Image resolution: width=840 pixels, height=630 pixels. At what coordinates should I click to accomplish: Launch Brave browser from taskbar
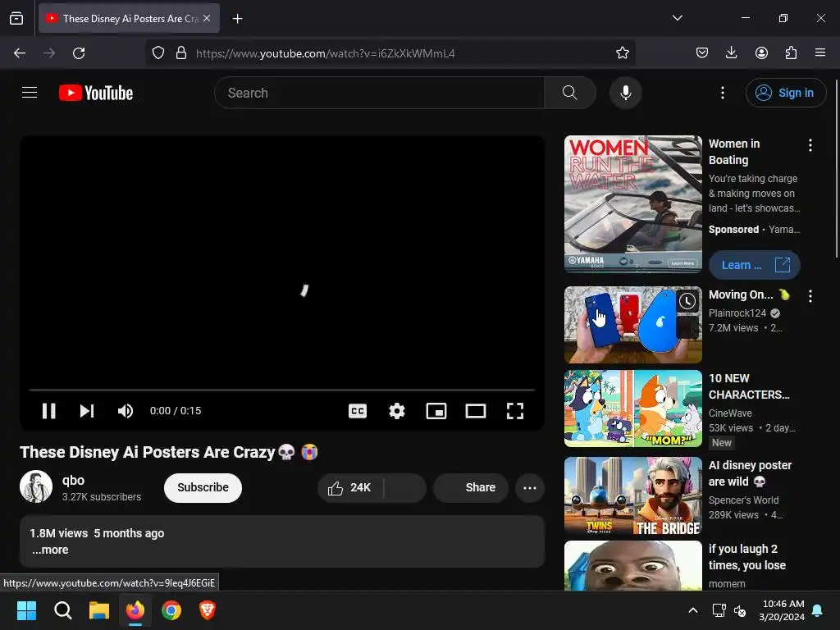point(208,610)
